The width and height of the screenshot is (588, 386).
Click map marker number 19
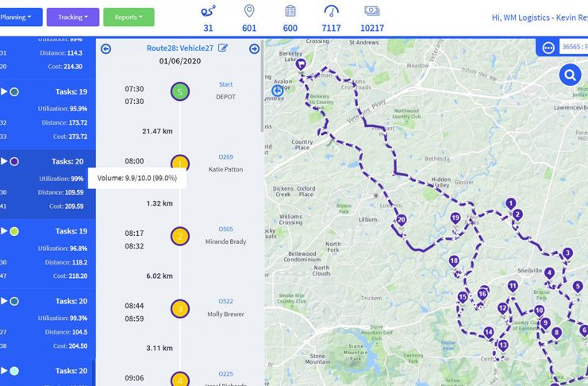point(455,218)
